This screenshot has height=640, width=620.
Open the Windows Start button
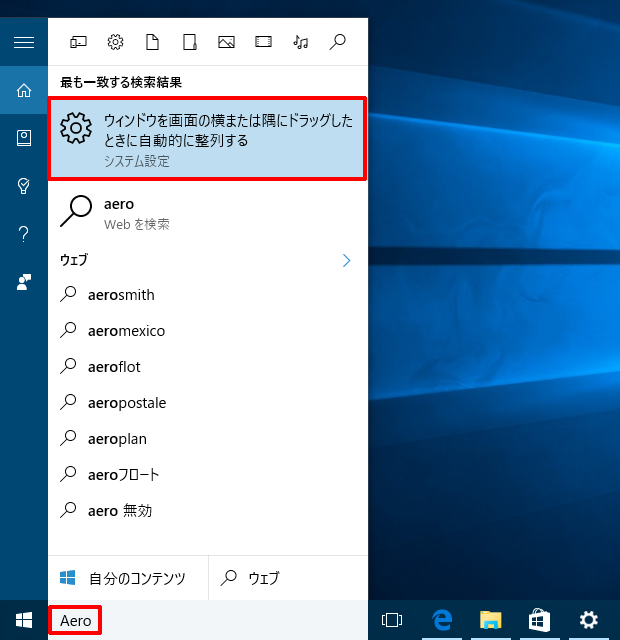(x=24, y=620)
